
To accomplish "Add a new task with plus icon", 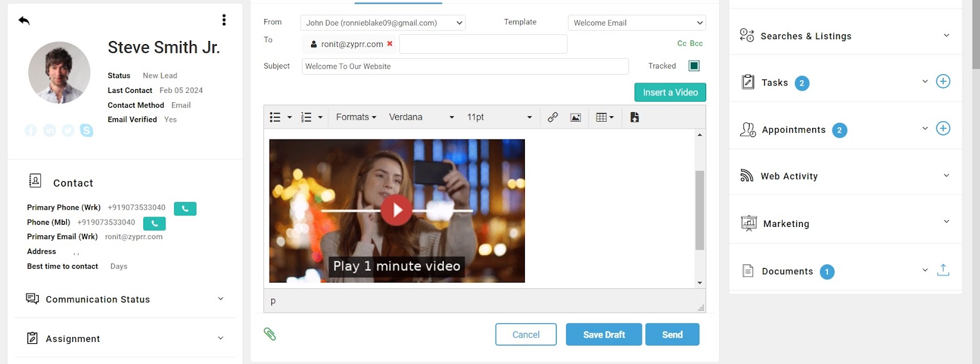I will tap(943, 81).
